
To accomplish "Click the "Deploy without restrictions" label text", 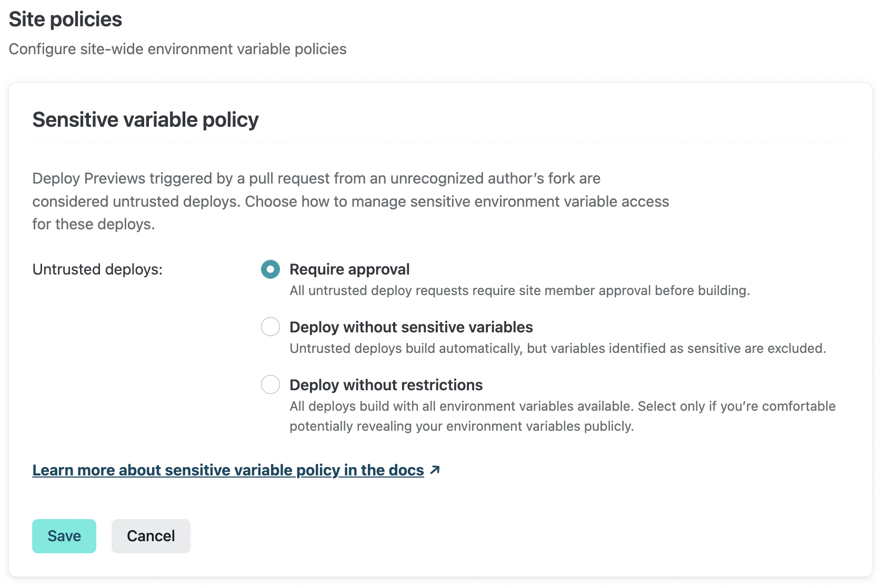I will (386, 385).
